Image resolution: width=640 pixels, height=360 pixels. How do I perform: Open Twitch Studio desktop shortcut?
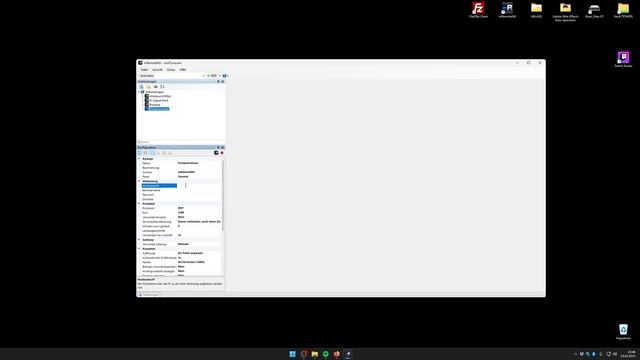coord(623,59)
